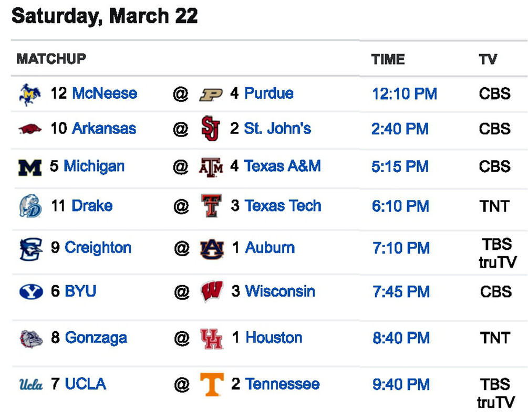Select the 9:40 PM game time
The height and width of the screenshot is (420, 528).
tap(401, 384)
